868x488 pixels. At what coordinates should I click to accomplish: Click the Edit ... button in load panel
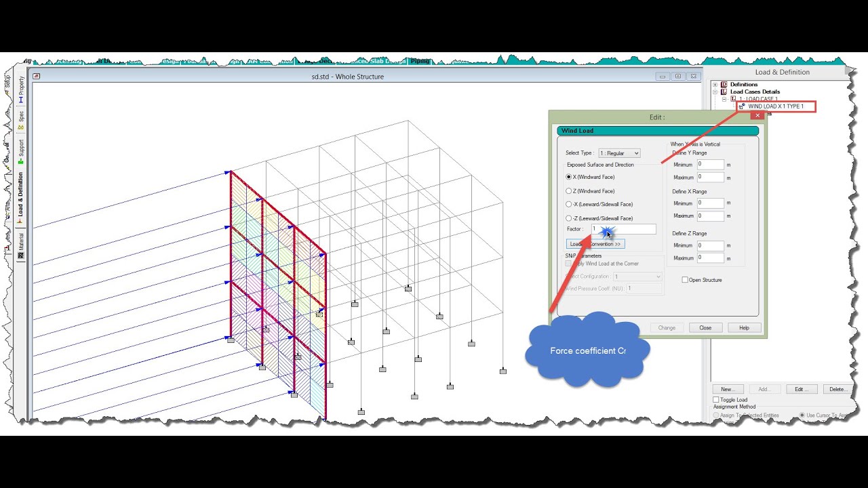click(802, 389)
